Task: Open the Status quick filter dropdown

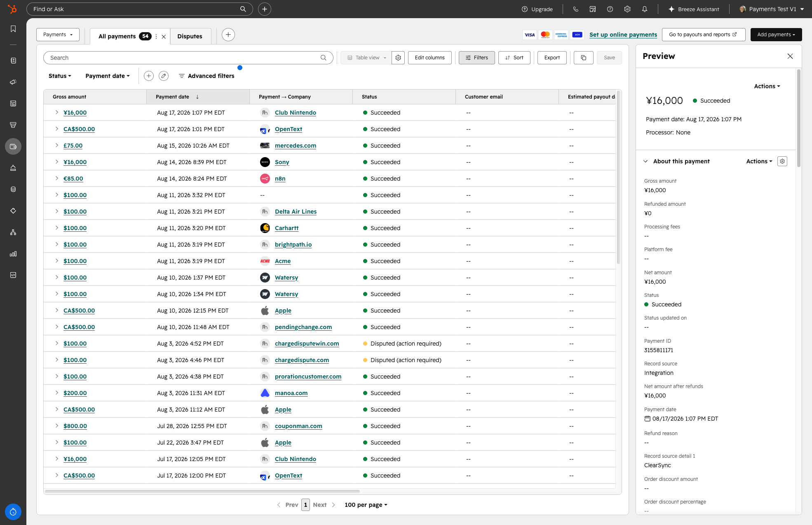Action: point(60,76)
